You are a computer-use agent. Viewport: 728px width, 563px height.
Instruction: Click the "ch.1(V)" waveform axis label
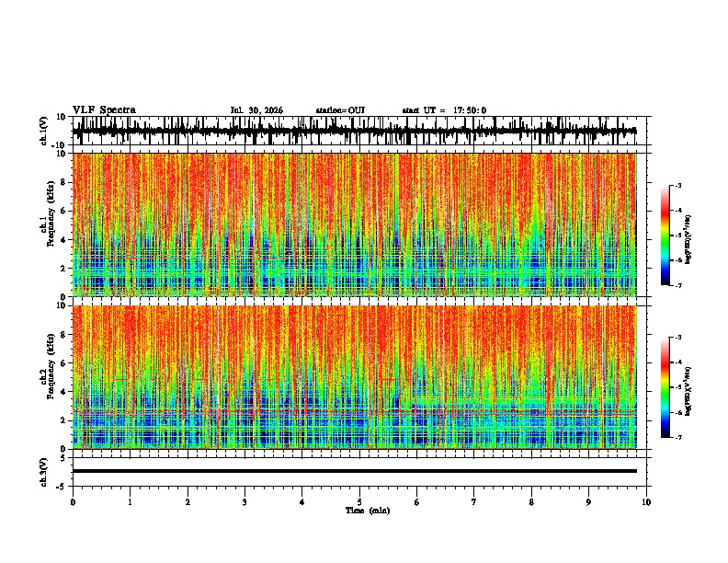[x=44, y=131]
